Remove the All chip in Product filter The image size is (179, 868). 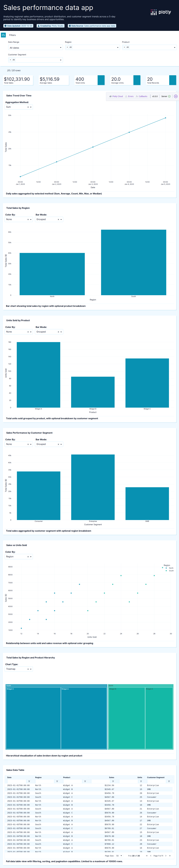[x=124, y=47]
